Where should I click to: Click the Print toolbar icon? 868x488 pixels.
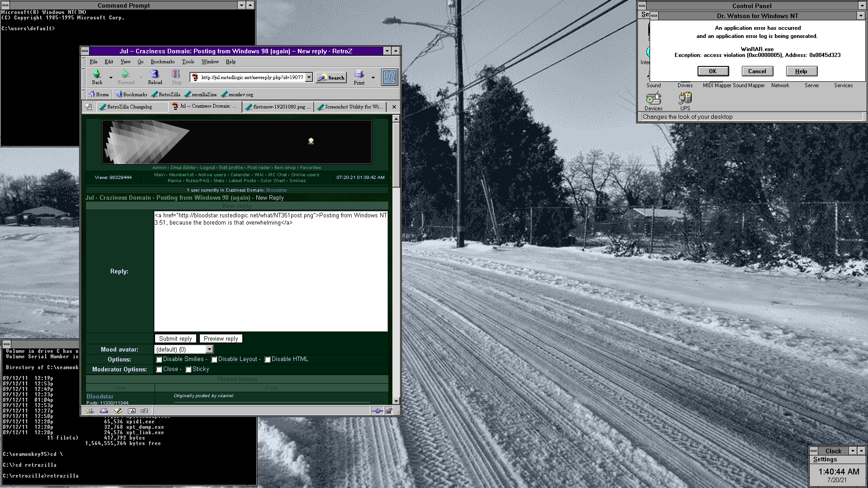tap(359, 75)
